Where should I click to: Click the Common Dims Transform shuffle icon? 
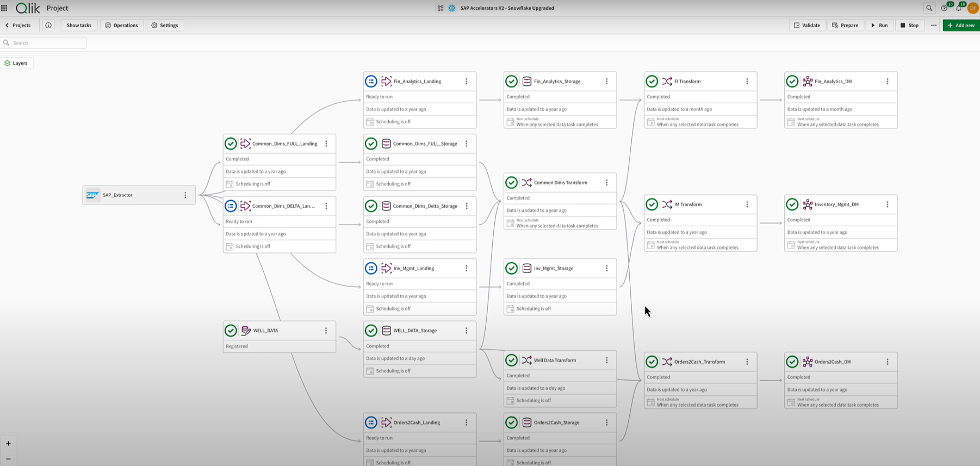526,183
